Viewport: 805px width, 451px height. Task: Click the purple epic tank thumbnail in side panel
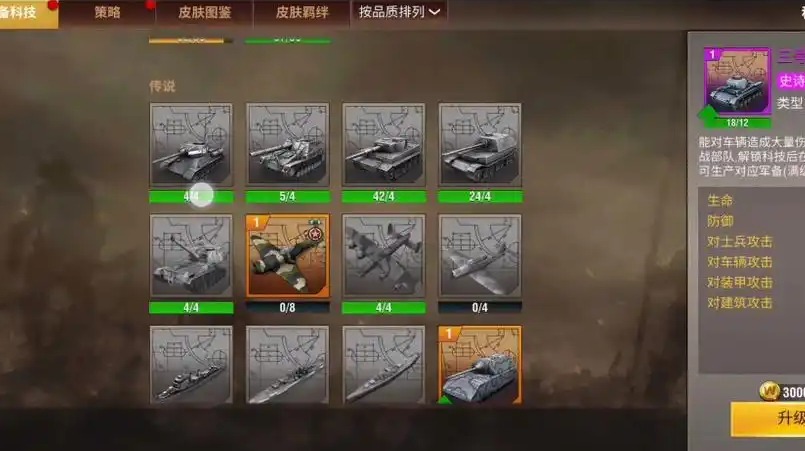coord(737,81)
